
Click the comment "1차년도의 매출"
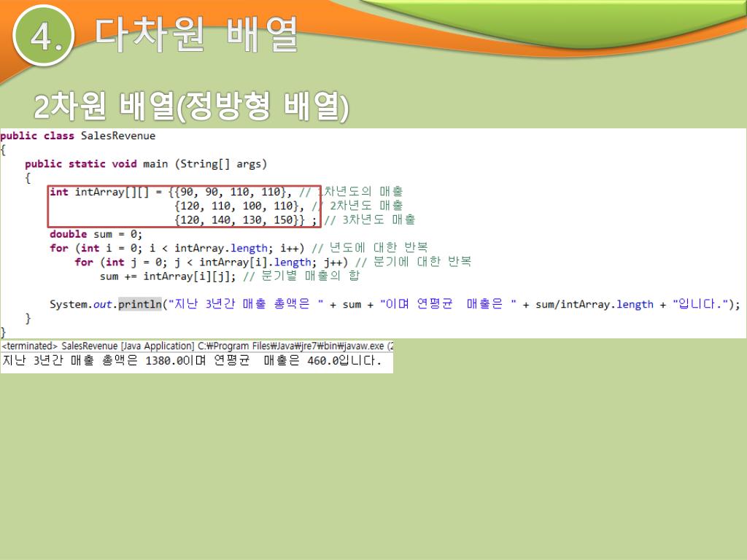[x=360, y=192]
